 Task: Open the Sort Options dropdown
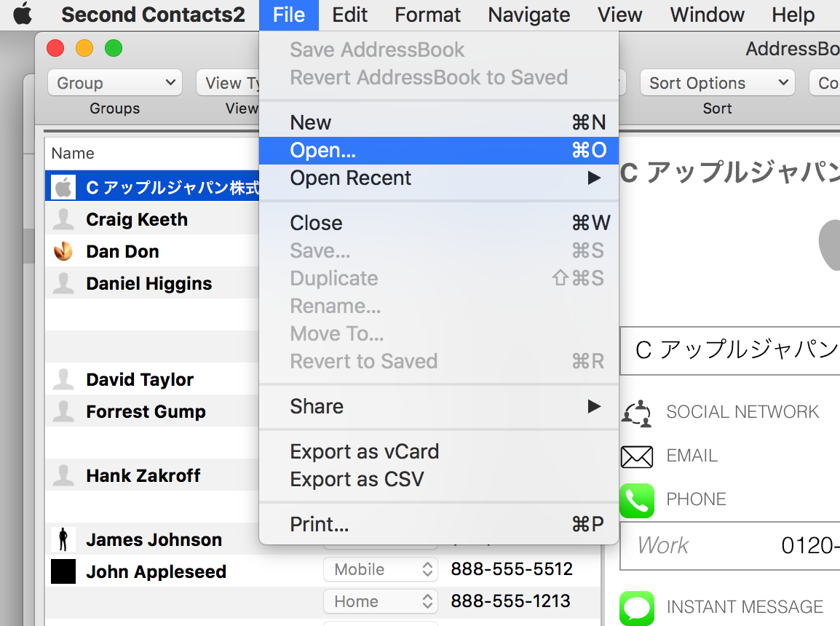pos(717,83)
